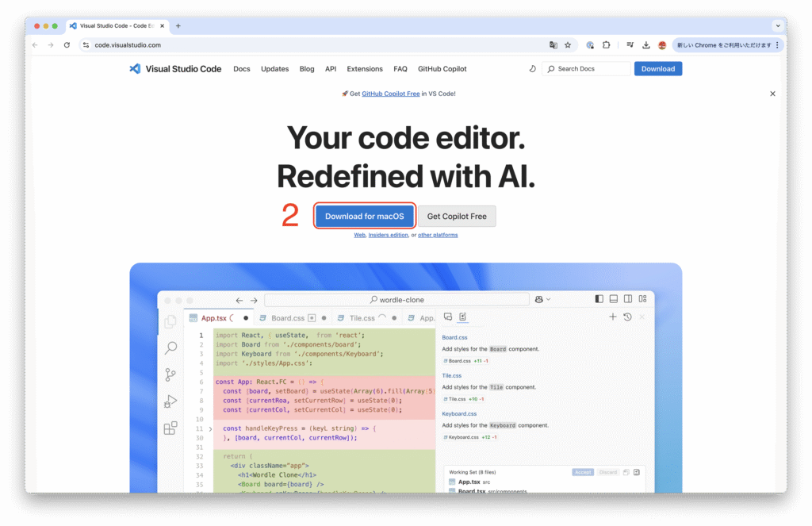This screenshot has height=526, width=812.
Task: Open the media controls icon in Chrome toolbar
Action: [630, 45]
